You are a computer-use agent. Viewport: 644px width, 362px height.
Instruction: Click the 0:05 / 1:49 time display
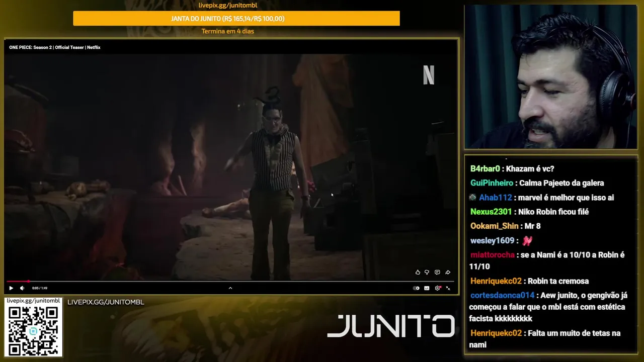click(39, 288)
